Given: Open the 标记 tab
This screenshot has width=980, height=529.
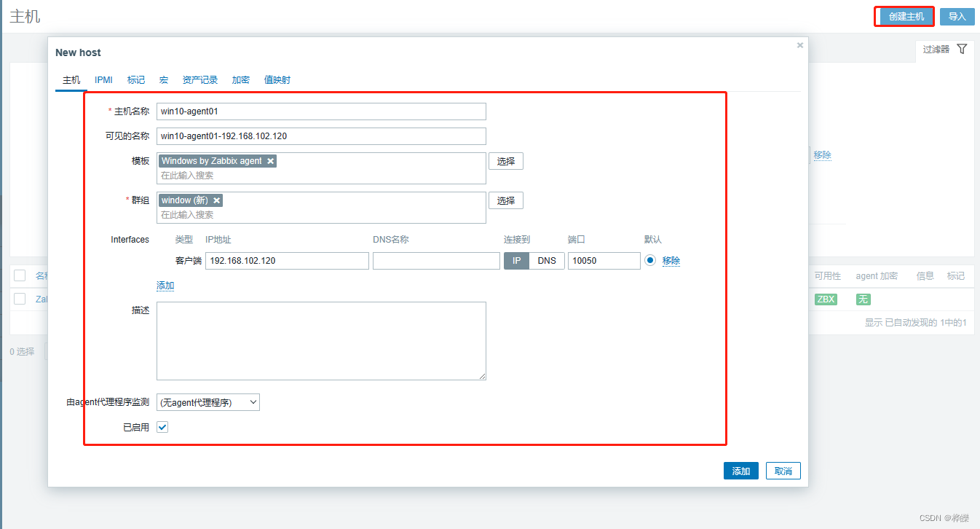Looking at the screenshot, I should [x=136, y=80].
